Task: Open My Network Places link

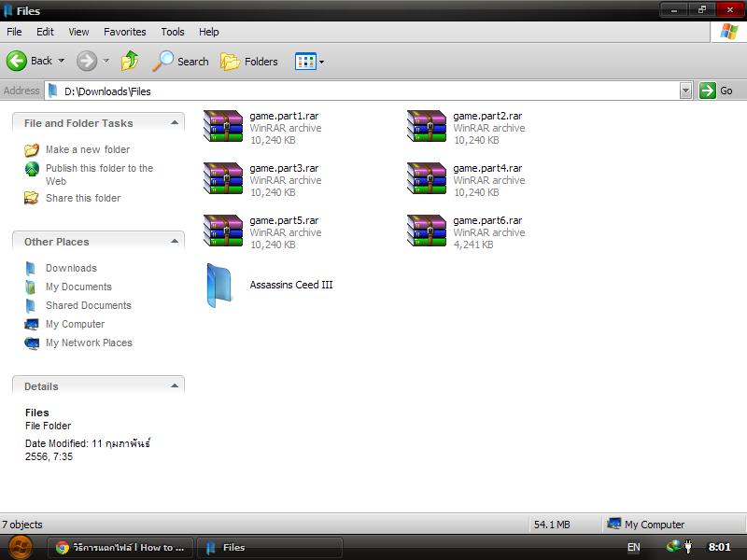Action: (x=89, y=343)
